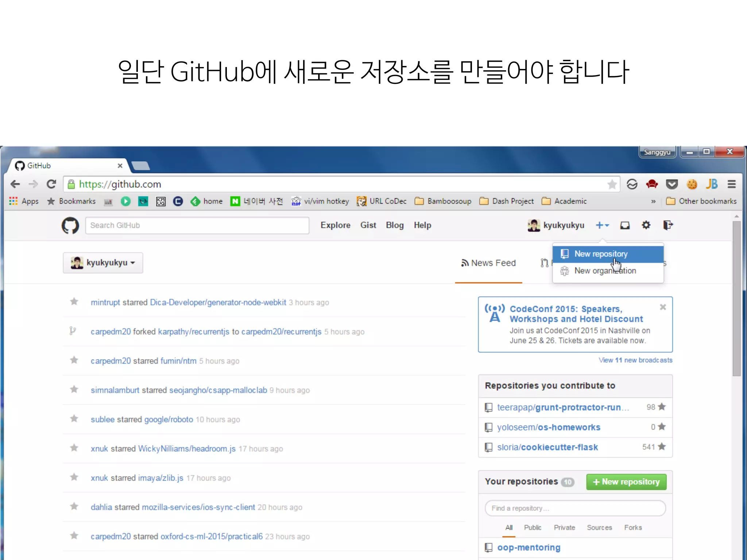Open Chrome hamburger menu
Screen dimensions: 747x560
point(731,184)
